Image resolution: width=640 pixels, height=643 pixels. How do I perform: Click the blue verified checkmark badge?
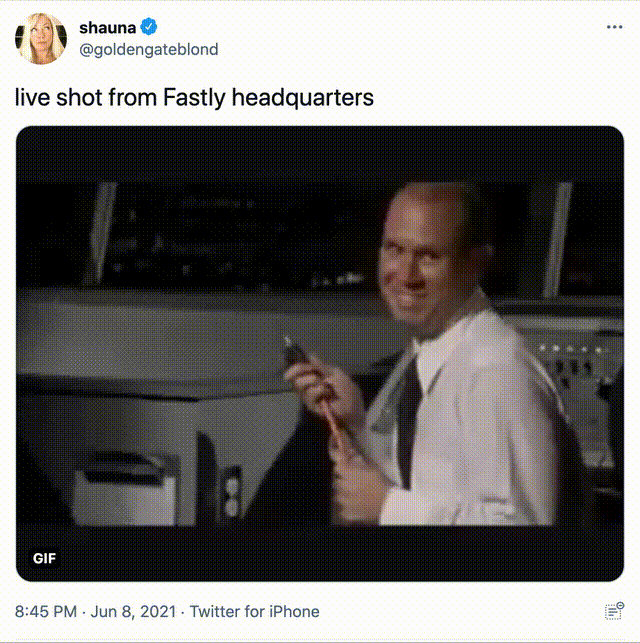[148, 27]
